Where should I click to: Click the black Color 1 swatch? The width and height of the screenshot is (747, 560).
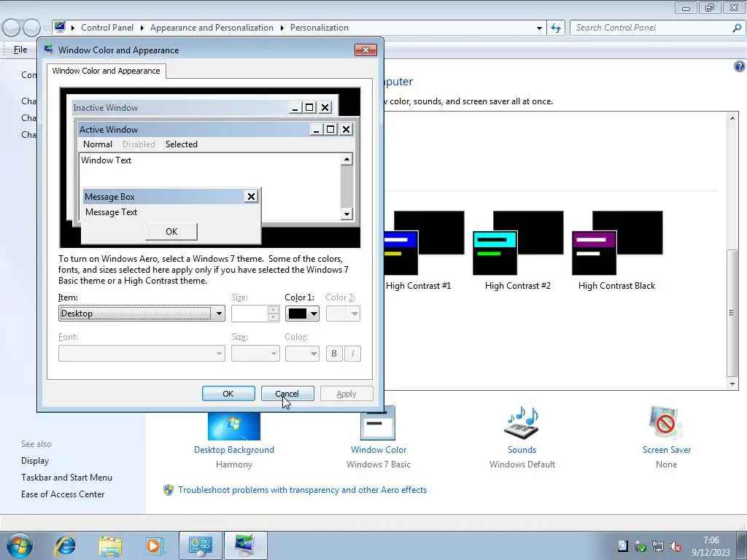298,314
